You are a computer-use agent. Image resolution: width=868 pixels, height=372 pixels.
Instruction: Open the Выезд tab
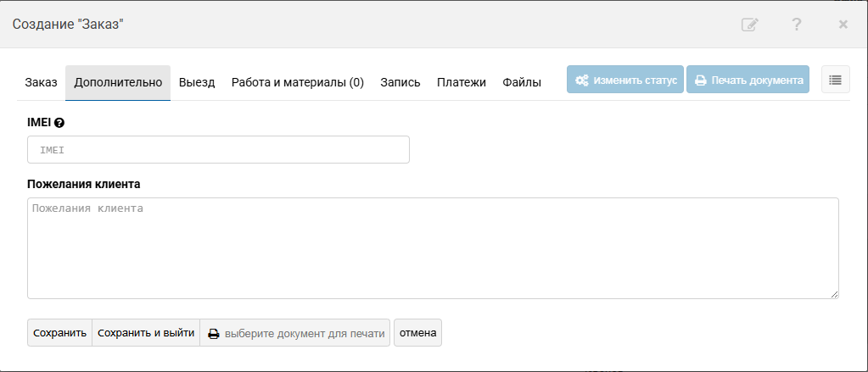[197, 83]
